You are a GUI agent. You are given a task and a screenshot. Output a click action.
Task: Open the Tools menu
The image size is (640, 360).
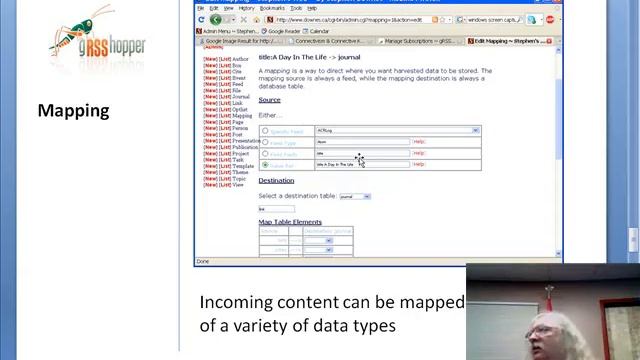click(296, 8)
